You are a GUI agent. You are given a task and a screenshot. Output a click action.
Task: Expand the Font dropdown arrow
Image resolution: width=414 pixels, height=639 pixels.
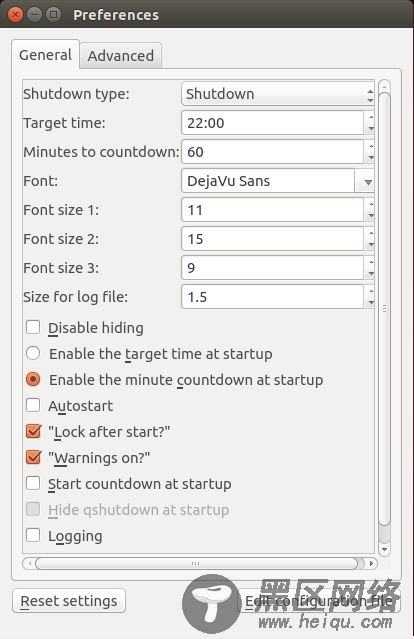point(365,181)
